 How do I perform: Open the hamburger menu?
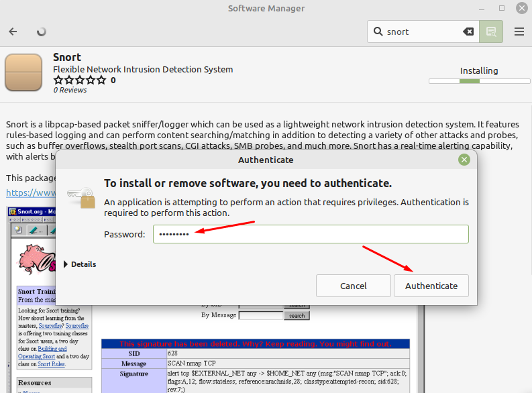[519, 32]
